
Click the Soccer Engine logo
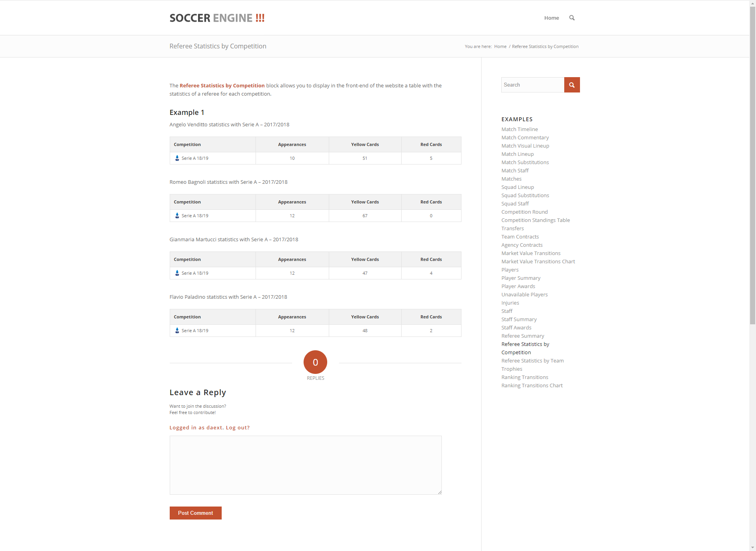click(x=217, y=18)
